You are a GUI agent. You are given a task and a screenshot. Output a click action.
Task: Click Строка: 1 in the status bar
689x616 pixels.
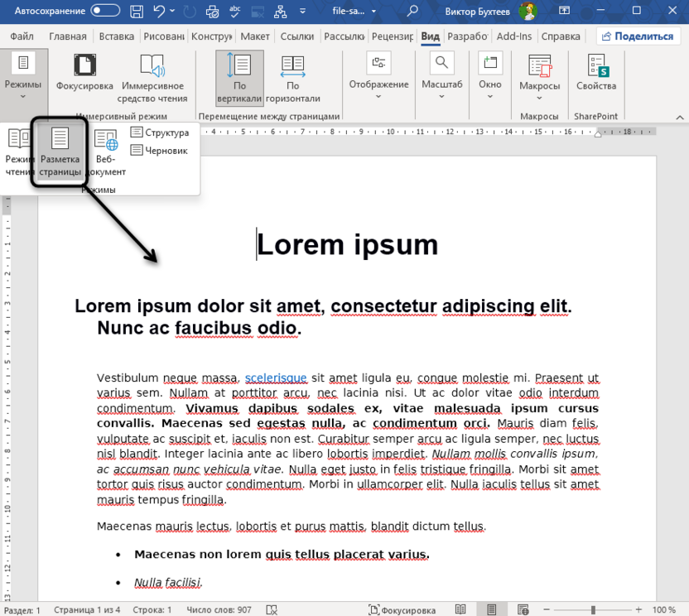pyautogui.click(x=152, y=610)
